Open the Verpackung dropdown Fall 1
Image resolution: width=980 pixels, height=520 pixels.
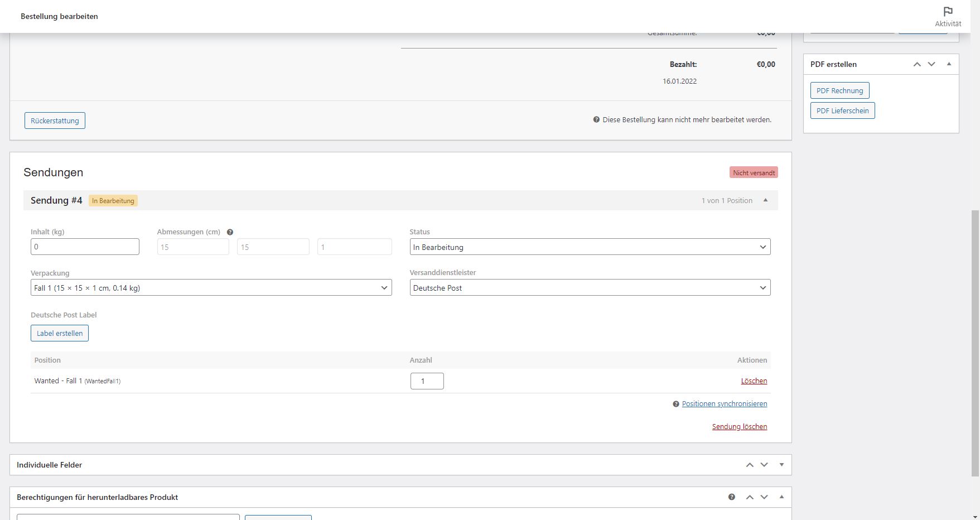pyautogui.click(x=211, y=287)
